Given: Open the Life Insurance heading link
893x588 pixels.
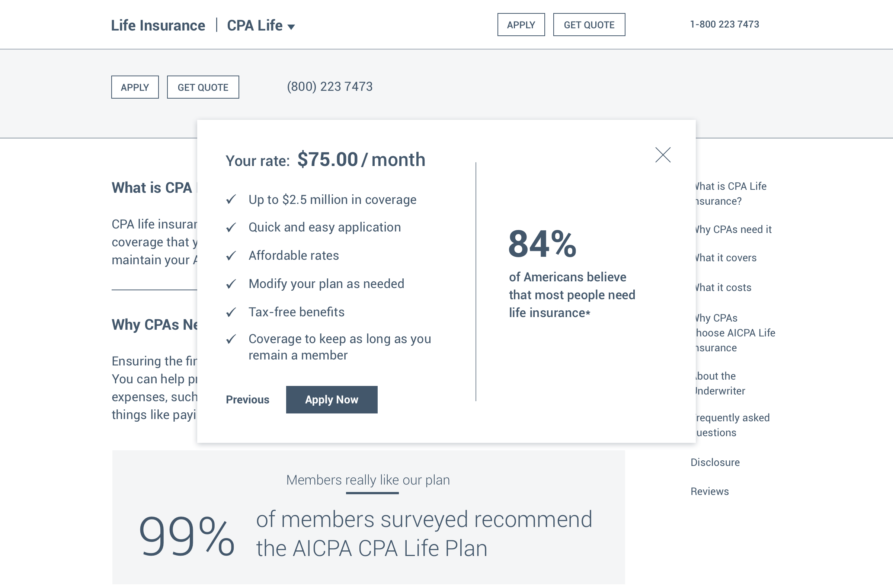Looking at the screenshot, I should (x=158, y=26).
